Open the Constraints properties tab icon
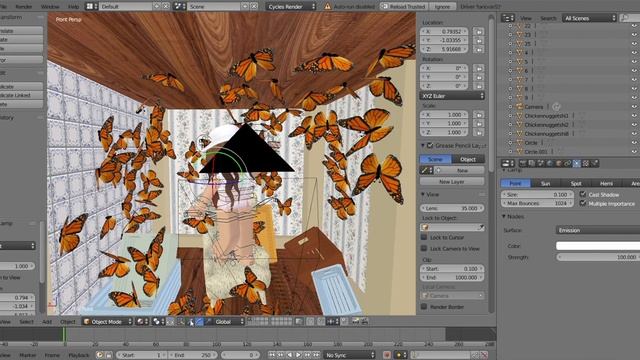This screenshot has width=640, height=360. point(567,163)
